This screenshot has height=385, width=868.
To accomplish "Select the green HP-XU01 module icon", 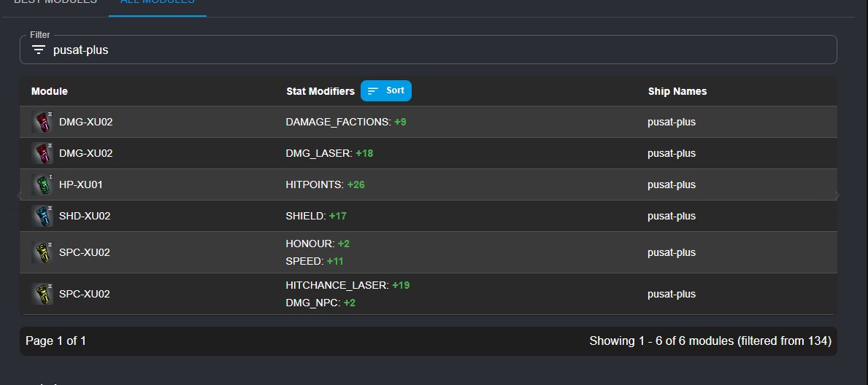I will click(43, 184).
